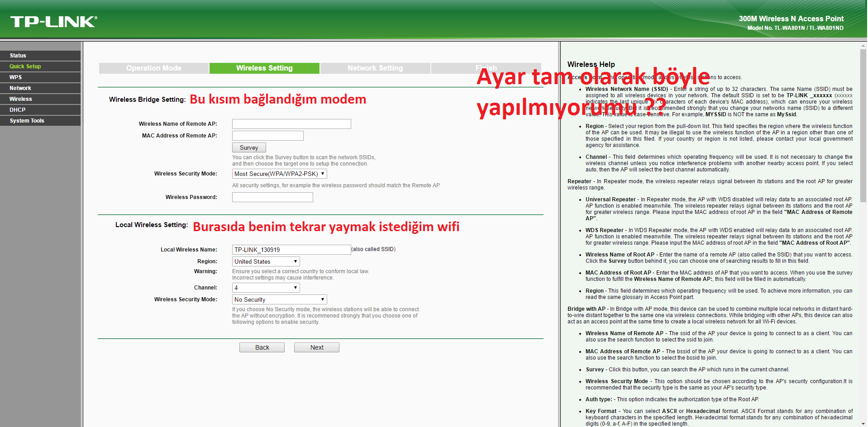Focus the Wireless Password field

pos(272,197)
